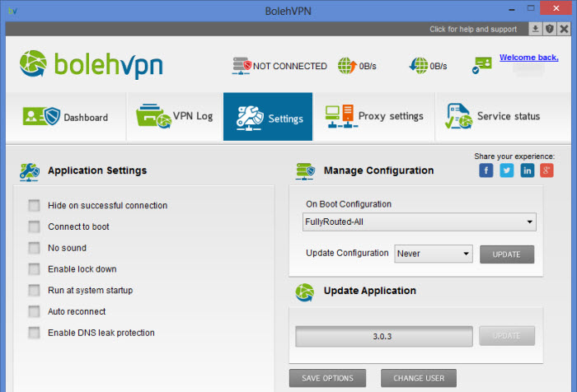Image resolution: width=577 pixels, height=392 pixels.
Task: Toggle the No sound checkbox
Action: pos(35,248)
